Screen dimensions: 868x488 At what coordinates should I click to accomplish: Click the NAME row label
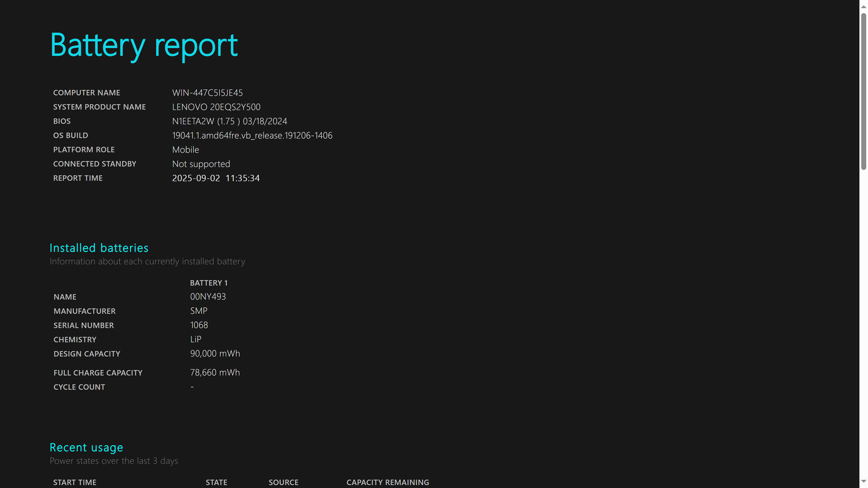click(65, 297)
